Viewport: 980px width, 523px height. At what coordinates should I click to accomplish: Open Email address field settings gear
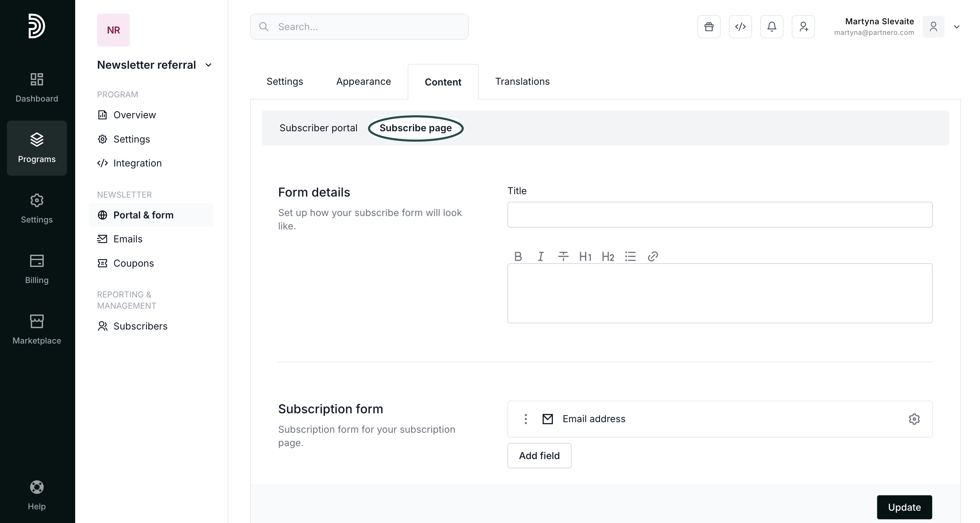914,419
